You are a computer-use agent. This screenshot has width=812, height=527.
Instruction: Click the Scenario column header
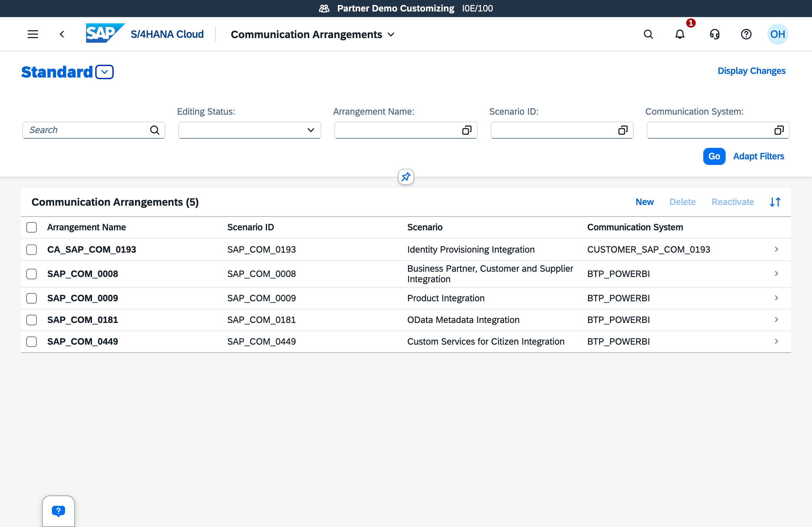coord(425,227)
